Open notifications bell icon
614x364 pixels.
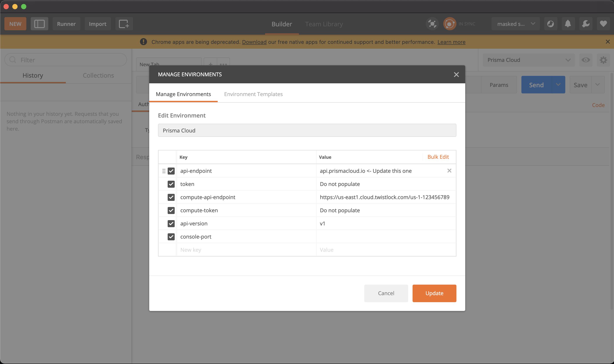click(x=568, y=24)
